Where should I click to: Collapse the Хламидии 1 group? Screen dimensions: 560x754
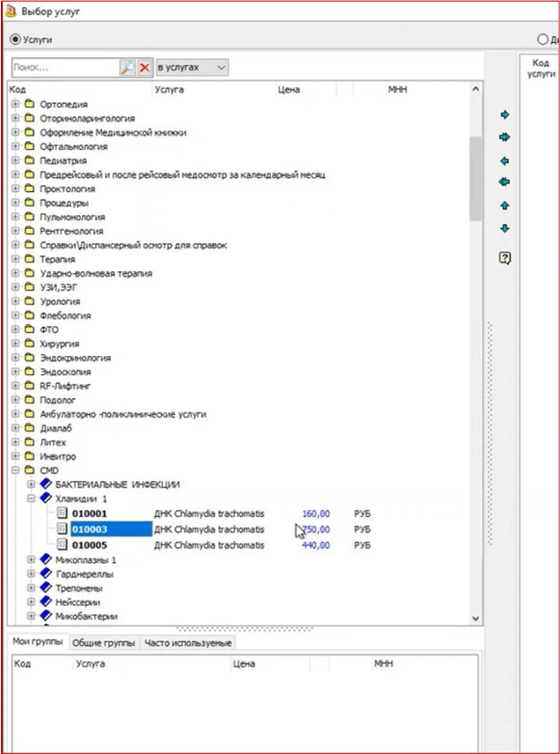[x=32, y=499]
